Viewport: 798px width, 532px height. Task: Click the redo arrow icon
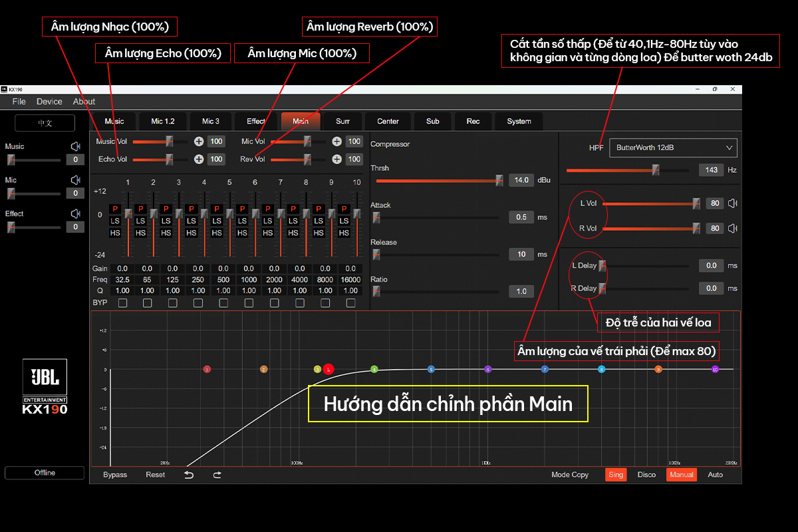pyautogui.click(x=217, y=475)
